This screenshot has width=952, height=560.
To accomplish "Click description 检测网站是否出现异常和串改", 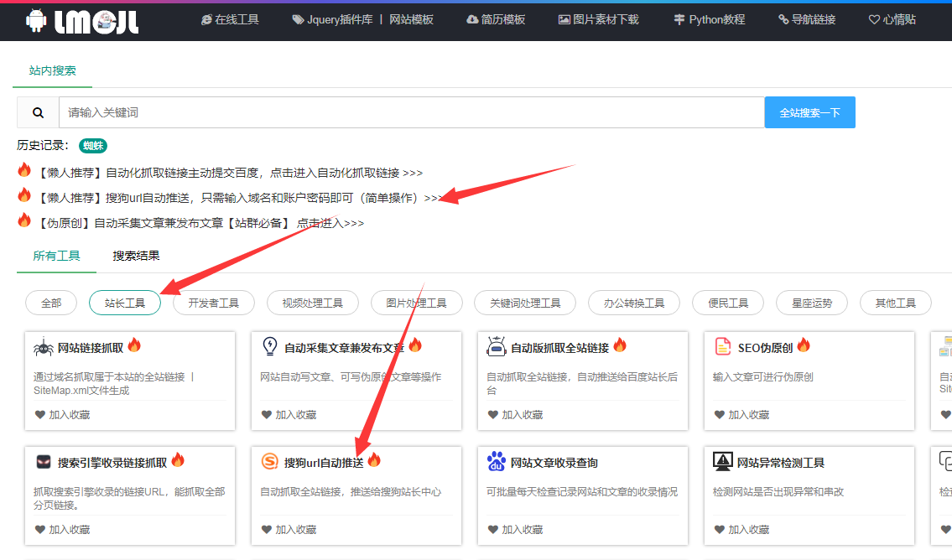I will point(778,492).
